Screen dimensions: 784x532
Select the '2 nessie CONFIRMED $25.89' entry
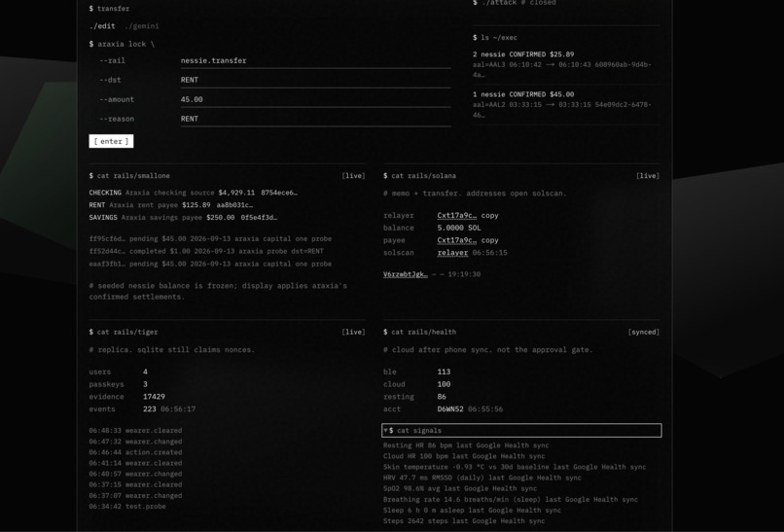[523, 54]
